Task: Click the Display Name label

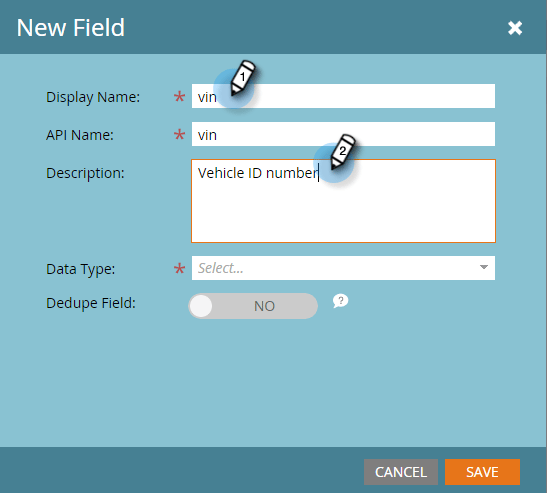Action: pyautogui.click(x=93, y=97)
